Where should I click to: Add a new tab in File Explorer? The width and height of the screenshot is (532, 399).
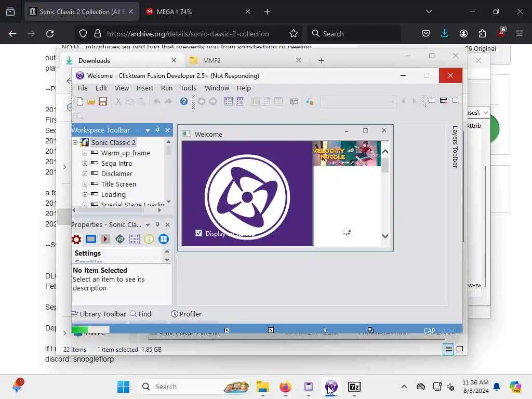click(321, 61)
